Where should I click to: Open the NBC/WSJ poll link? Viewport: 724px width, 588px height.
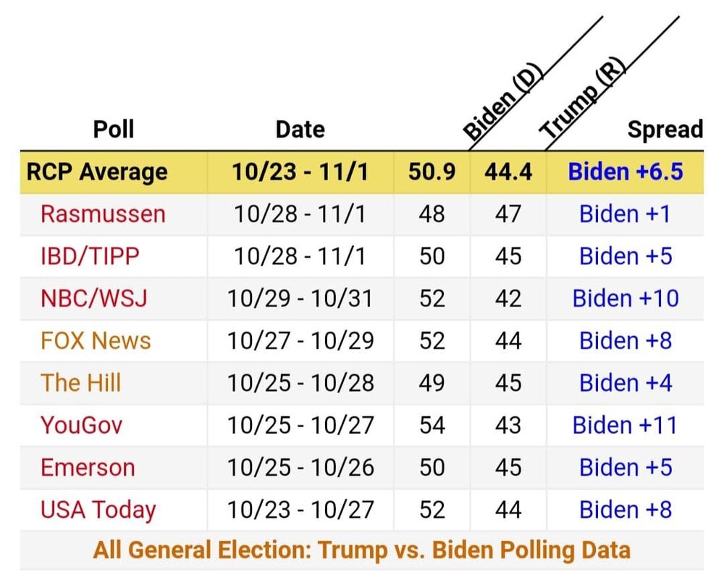(x=94, y=298)
